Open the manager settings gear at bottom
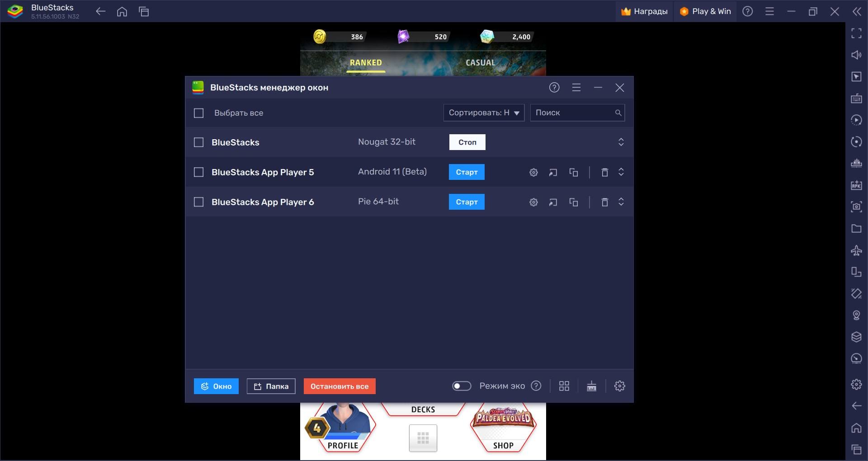 click(619, 386)
